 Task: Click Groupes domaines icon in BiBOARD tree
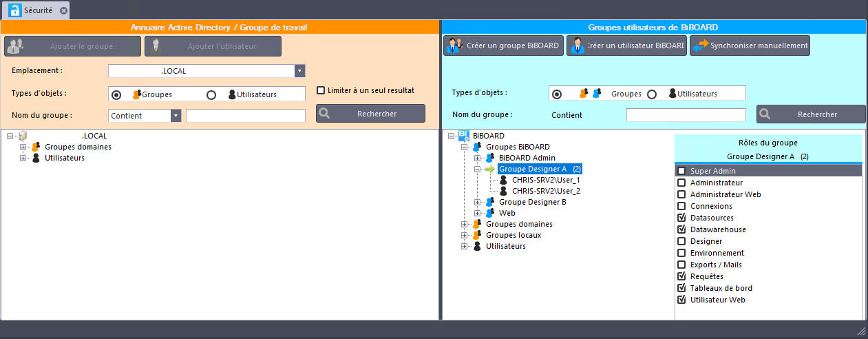point(477,224)
